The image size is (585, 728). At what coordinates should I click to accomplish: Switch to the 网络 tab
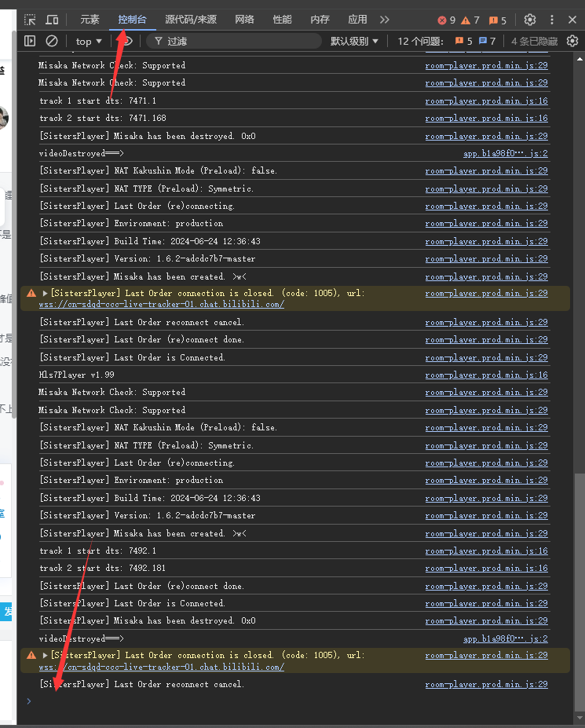click(245, 20)
